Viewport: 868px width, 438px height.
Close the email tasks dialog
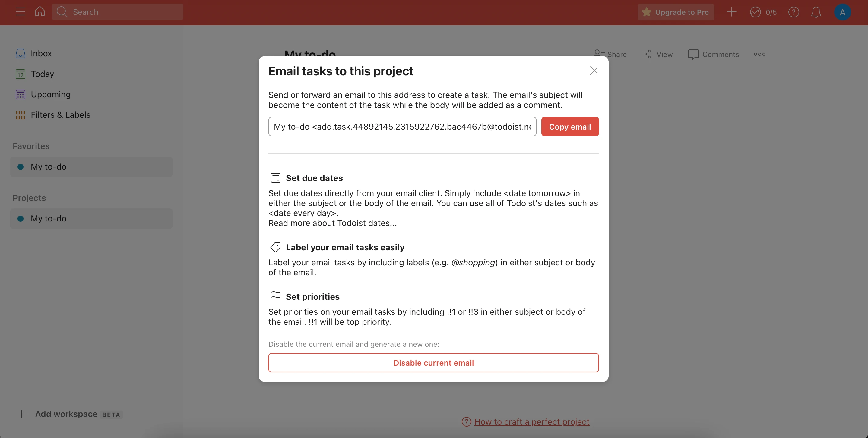(594, 71)
